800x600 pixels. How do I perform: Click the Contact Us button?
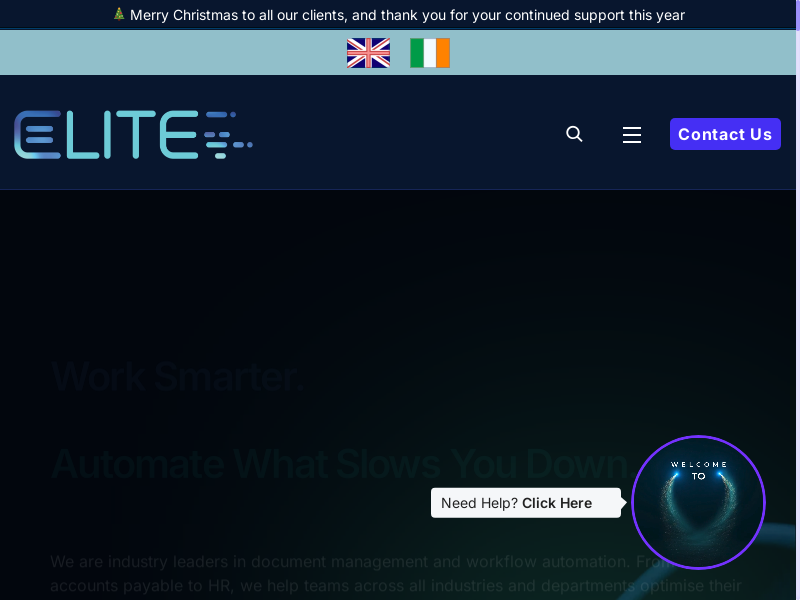(725, 134)
